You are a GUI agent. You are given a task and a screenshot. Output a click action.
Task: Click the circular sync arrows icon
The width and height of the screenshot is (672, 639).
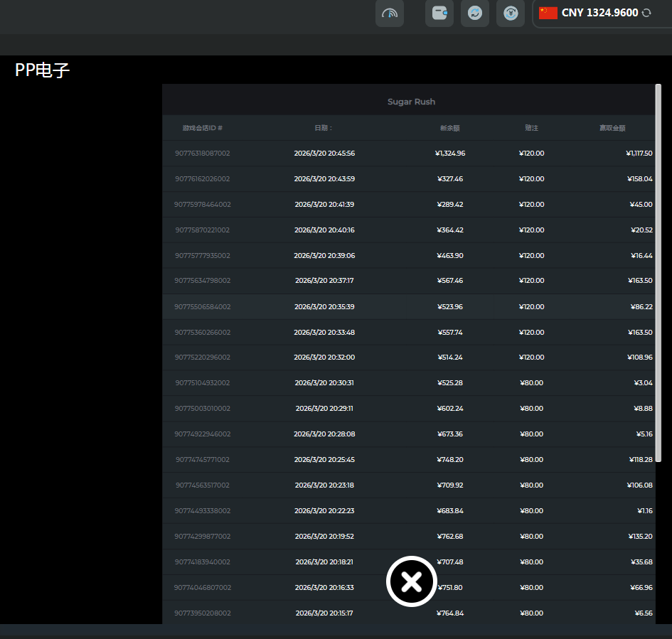point(475,13)
